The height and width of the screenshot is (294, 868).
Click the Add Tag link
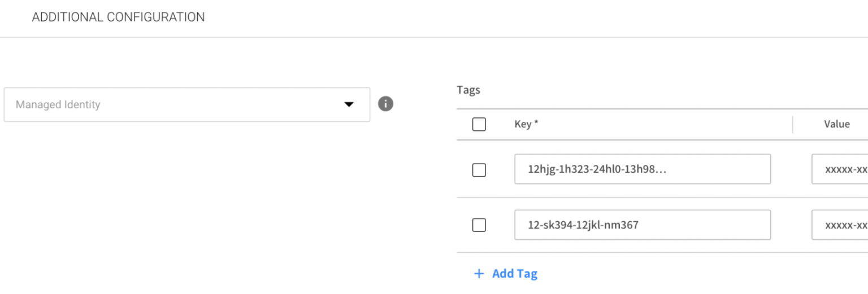[514, 274]
